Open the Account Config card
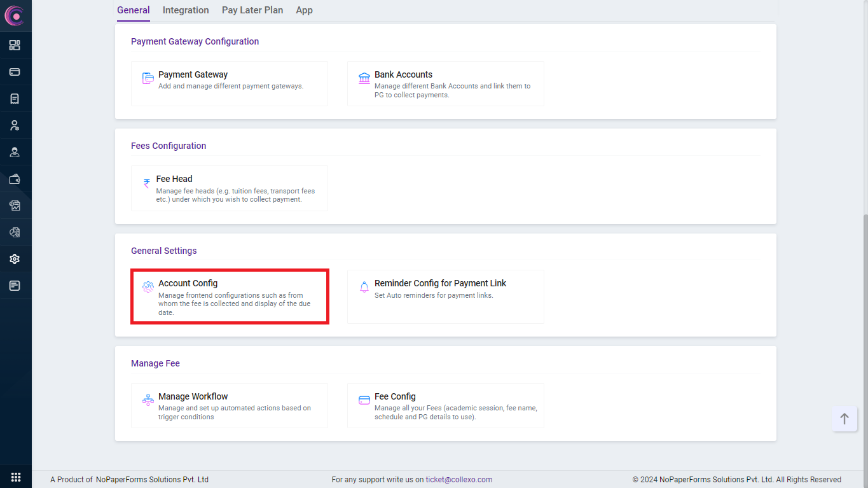868x488 pixels. point(230,296)
